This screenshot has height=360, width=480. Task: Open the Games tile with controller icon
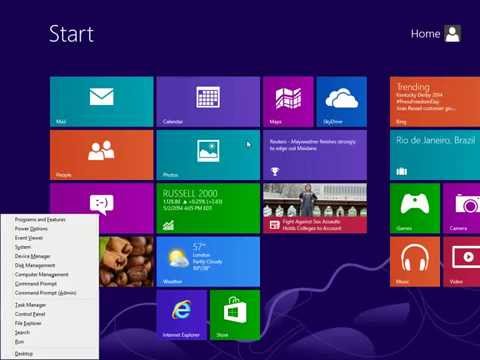(x=415, y=208)
